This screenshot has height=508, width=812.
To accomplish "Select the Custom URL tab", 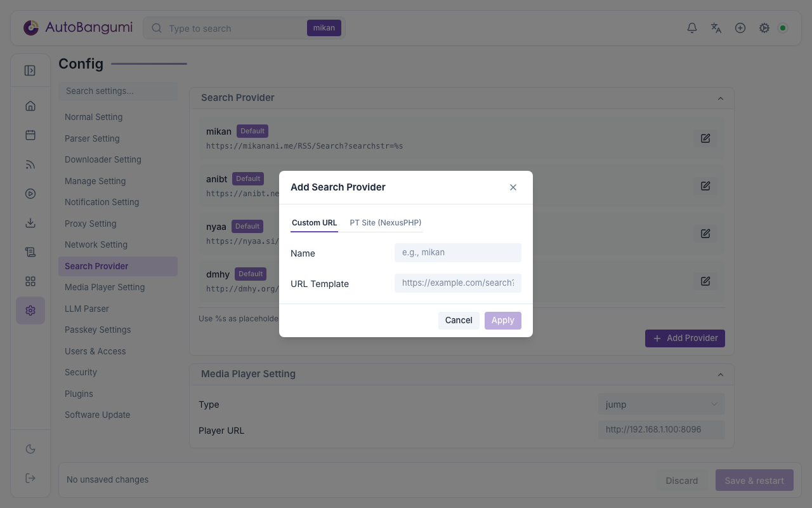I will 314,223.
